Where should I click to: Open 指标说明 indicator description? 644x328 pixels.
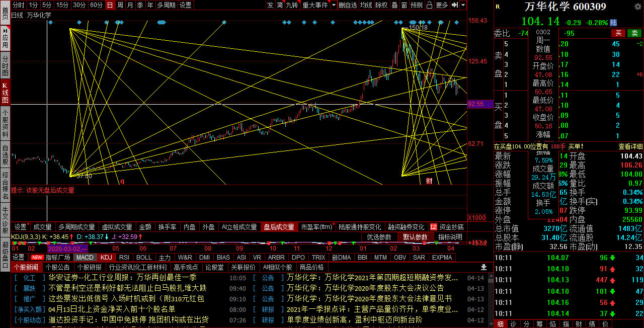point(450,237)
